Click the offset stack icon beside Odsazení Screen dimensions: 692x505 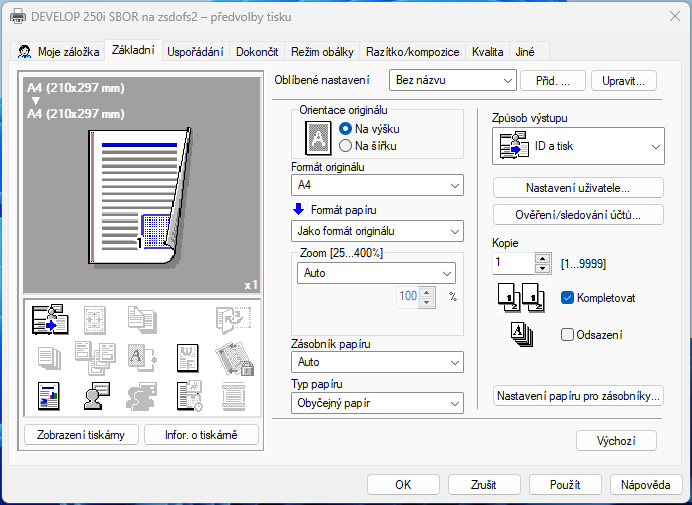519,335
